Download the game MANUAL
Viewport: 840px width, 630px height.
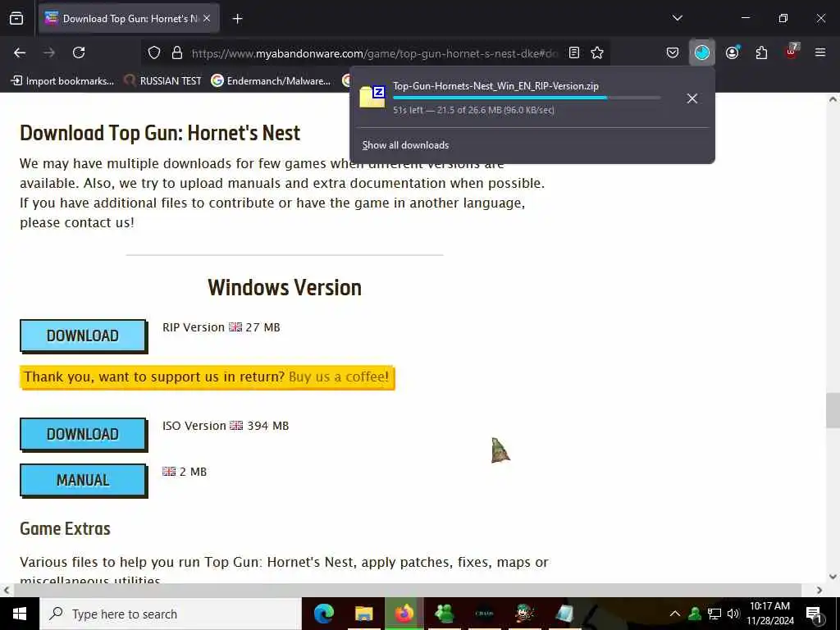[83, 480]
